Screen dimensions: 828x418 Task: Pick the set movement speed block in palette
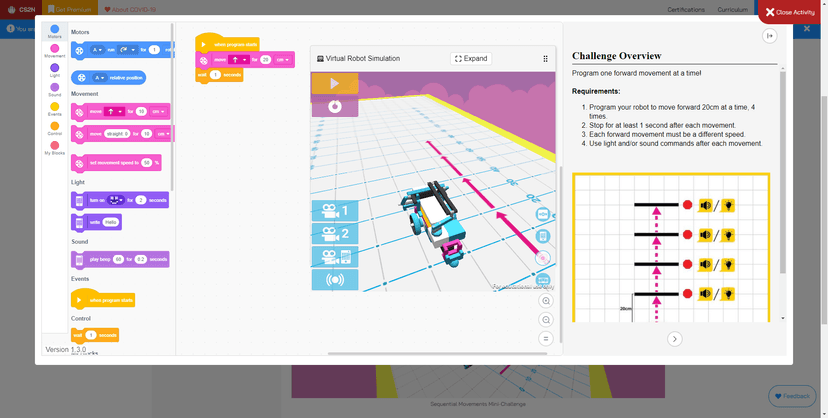coord(116,163)
